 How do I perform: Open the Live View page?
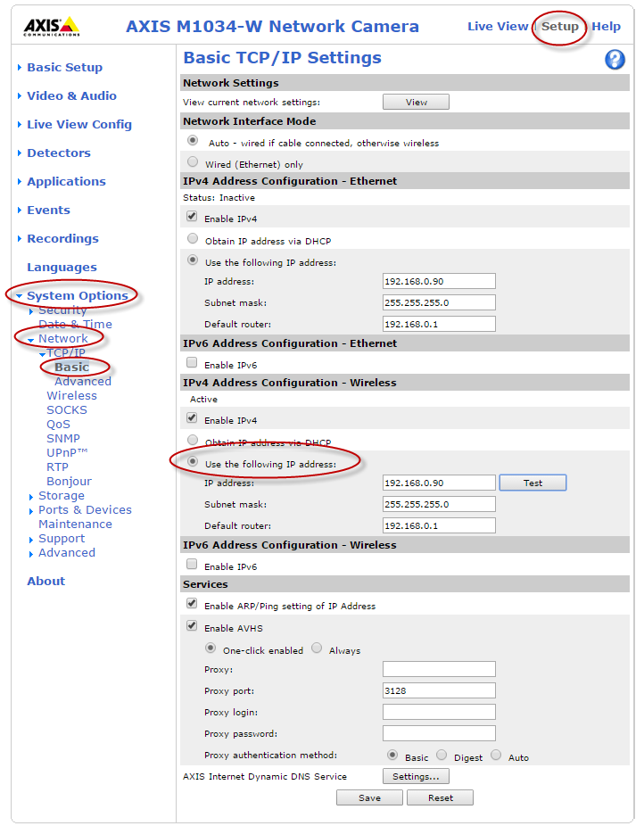pyautogui.click(x=498, y=27)
